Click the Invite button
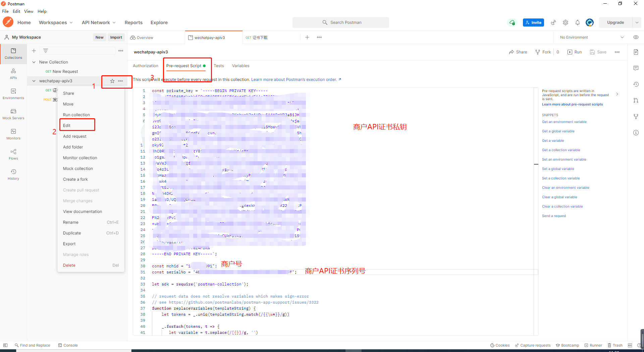 pyautogui.click(x=533, y=23)
